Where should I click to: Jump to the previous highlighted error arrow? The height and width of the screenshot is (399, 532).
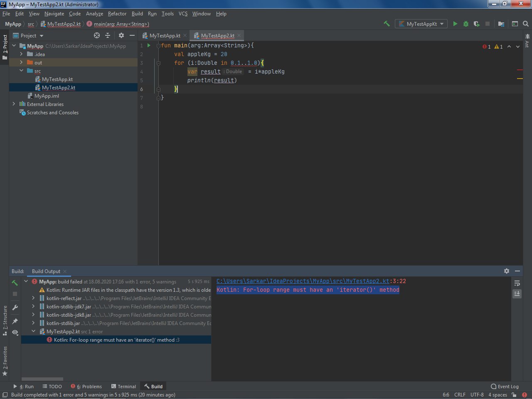[x=509, y=47]
